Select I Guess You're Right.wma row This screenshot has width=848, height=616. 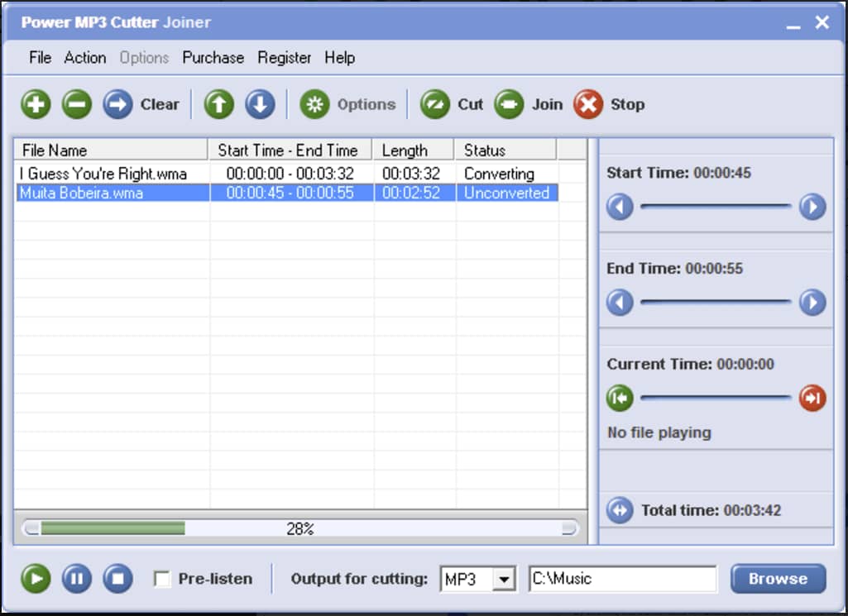point(103,174)
